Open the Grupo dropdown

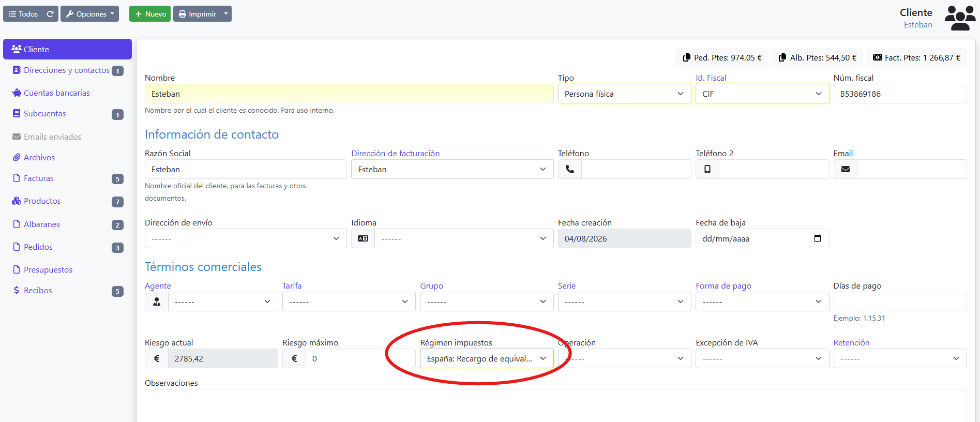point(487,302)
